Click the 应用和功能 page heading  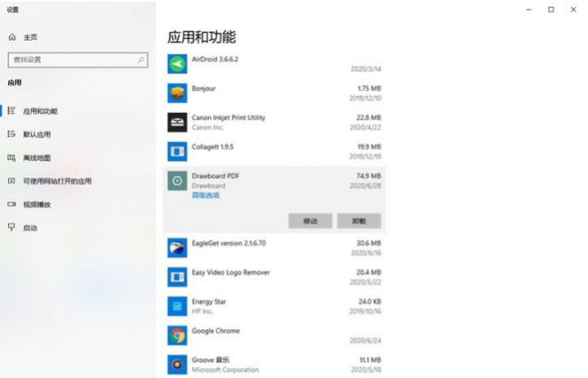coord(202,37)
